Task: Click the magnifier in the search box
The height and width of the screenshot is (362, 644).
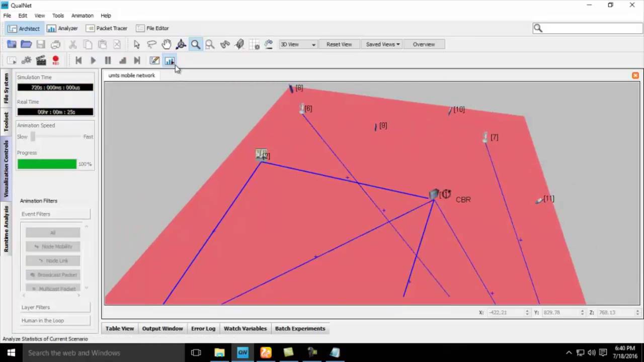Action: pos(538,28)
